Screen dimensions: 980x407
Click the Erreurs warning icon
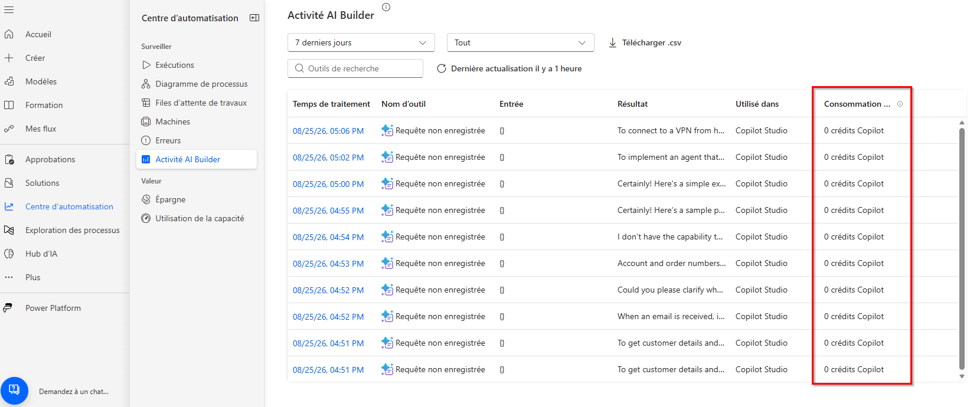pos(146,140)
